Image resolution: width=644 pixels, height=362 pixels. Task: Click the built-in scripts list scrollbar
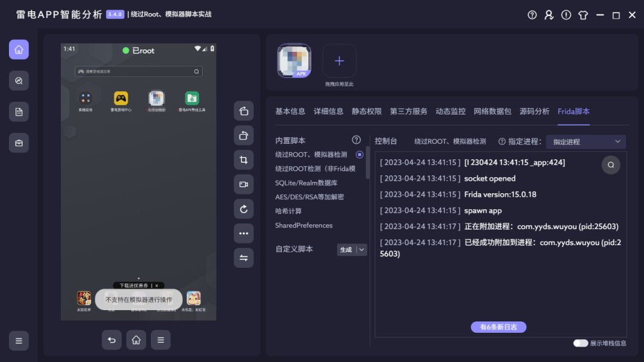coord(367,163)
